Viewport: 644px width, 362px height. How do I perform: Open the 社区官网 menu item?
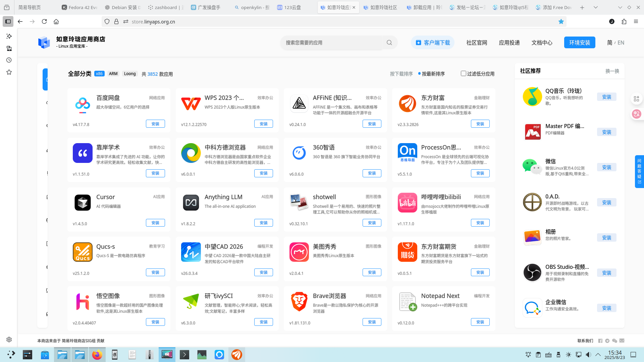point(477,43)
